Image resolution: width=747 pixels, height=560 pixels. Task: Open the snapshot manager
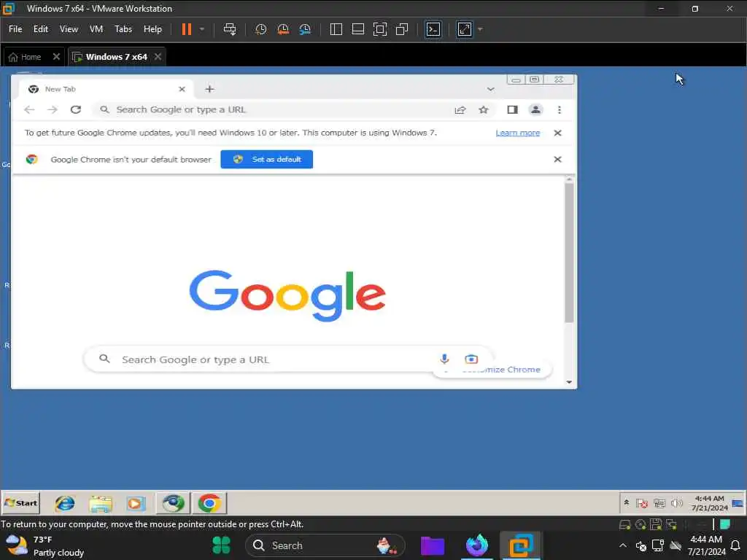tap(306, 29)
